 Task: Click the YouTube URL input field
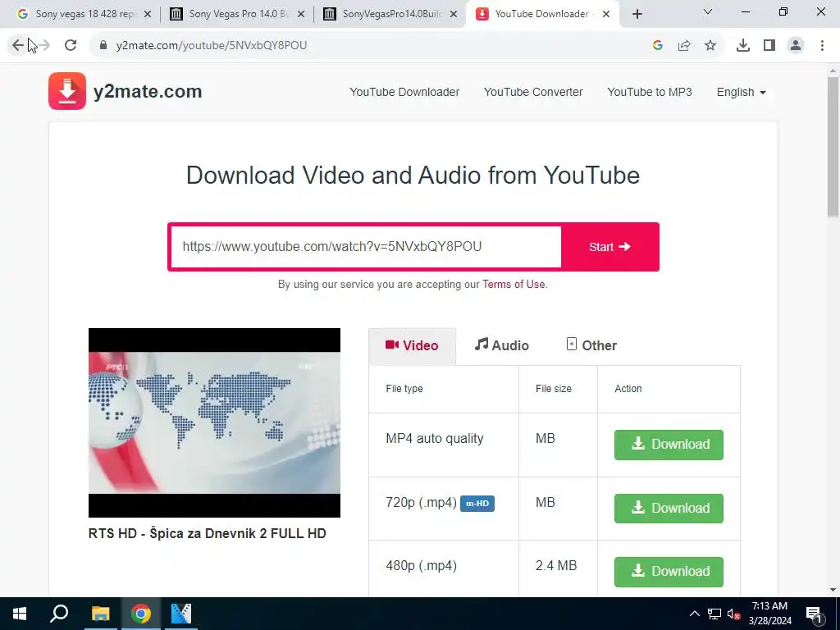pos(365,247)
